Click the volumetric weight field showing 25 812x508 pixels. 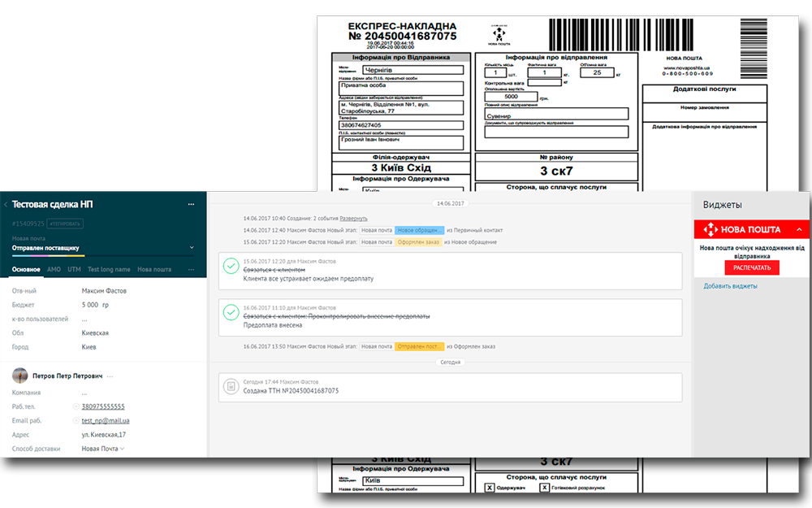click(x=597, y=72)
